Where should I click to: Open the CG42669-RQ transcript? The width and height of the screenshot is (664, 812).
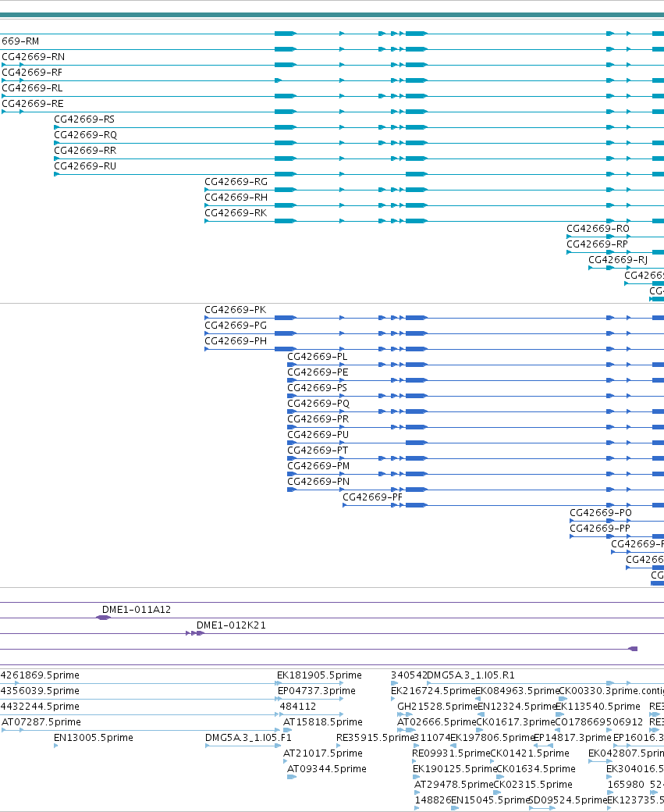(85, 134)
